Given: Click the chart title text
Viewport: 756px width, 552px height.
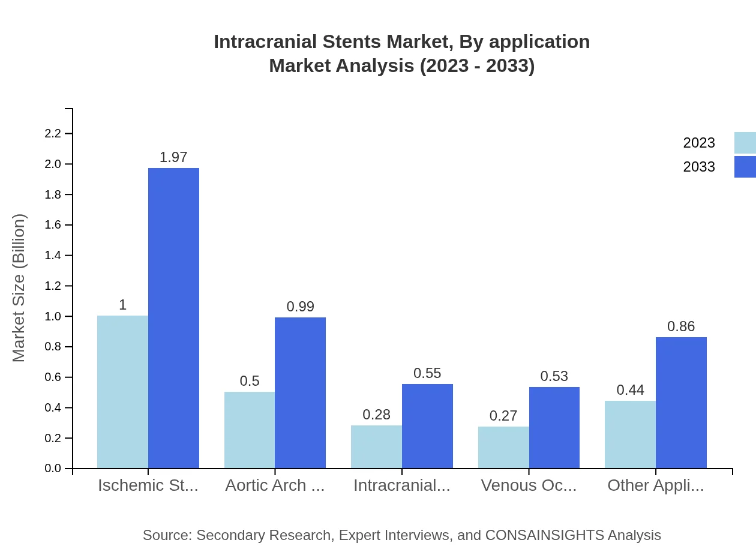Looking at the screenshot, I should tap(401, 53).
